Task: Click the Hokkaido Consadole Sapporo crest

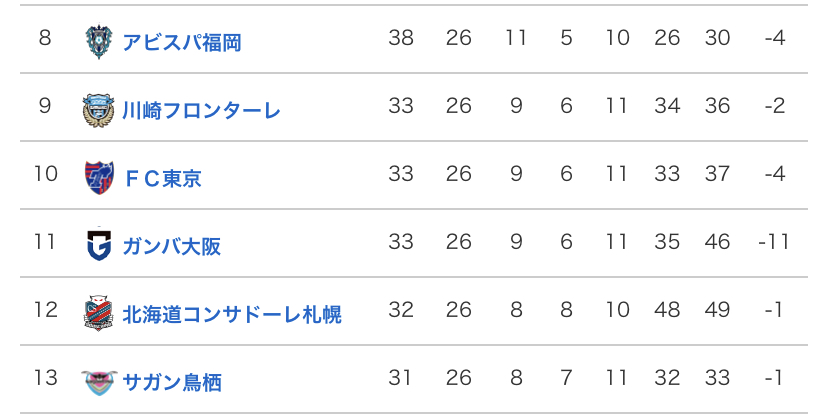Action: coord(99,313)
